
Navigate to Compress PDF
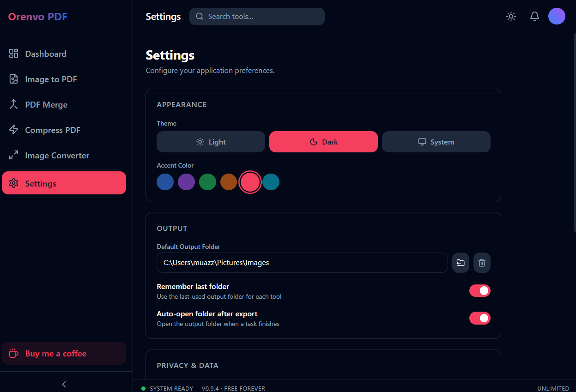click(64, 130)
